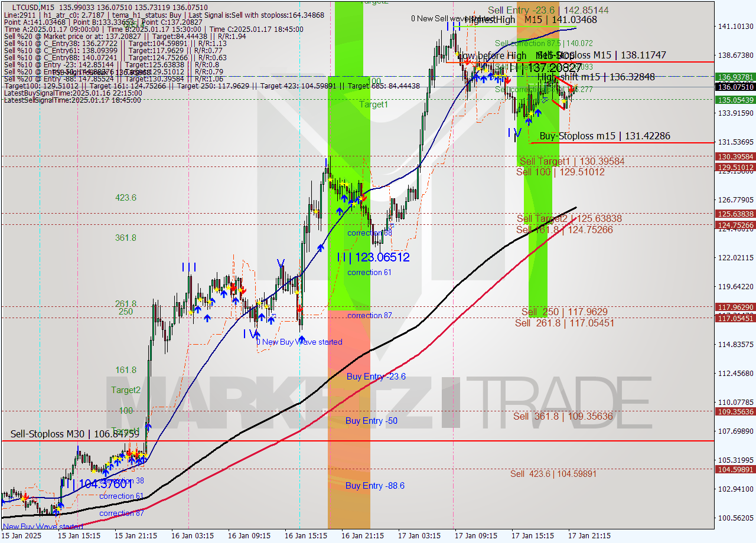Click the '0 New Buy Wave started' label

[299, 342]
